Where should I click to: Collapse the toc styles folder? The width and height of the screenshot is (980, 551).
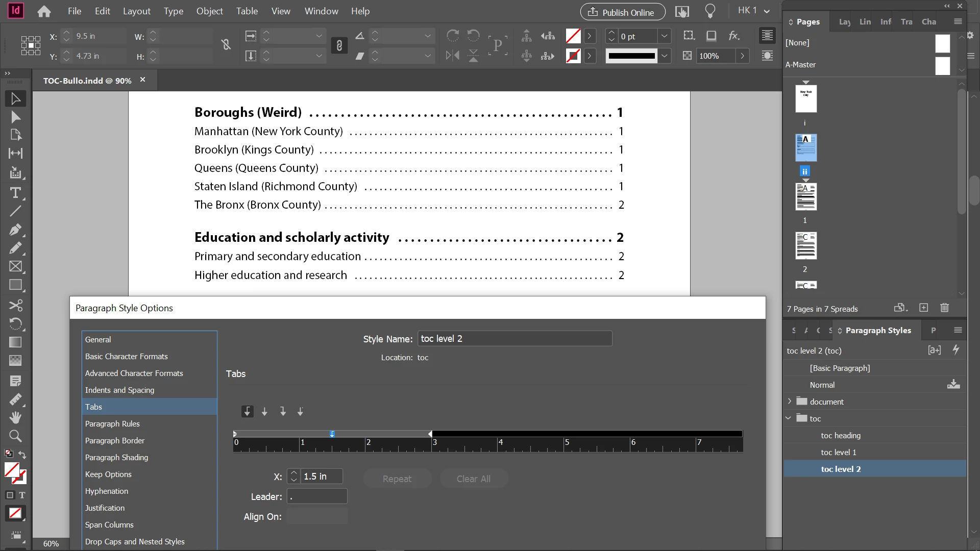pos(789,418)
